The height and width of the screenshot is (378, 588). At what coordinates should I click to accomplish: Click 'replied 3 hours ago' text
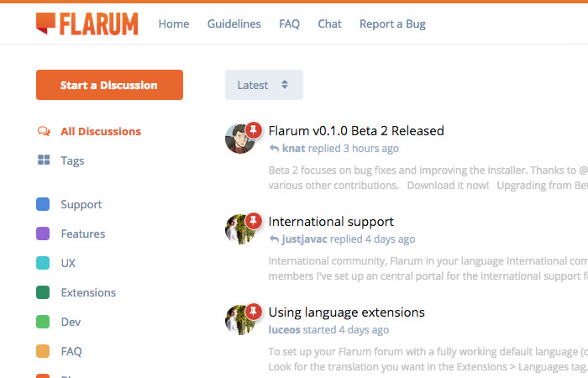[354, 149]
